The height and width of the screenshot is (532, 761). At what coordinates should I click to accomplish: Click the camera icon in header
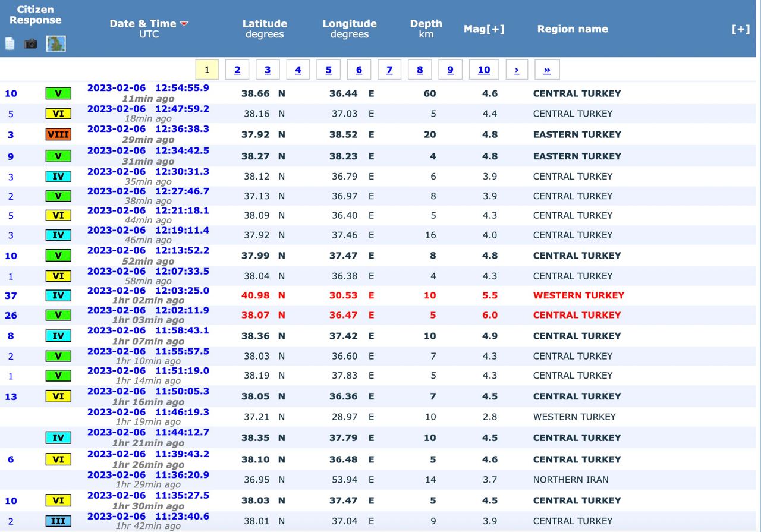(30, 43)
